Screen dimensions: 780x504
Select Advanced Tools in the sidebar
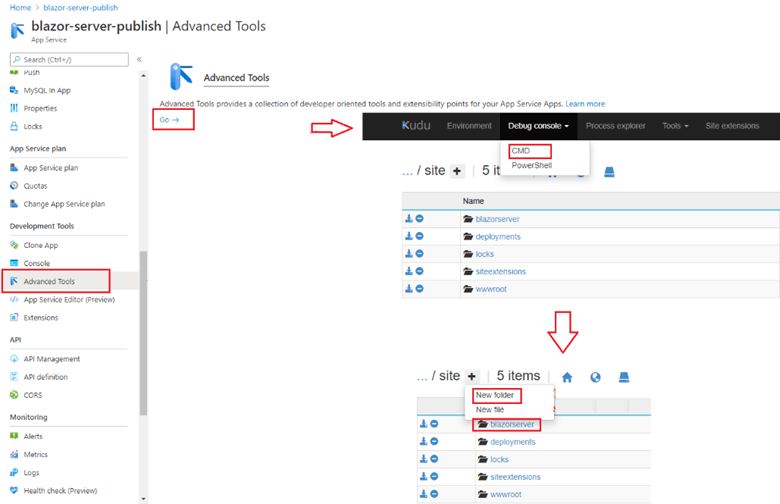click(49, 281)
